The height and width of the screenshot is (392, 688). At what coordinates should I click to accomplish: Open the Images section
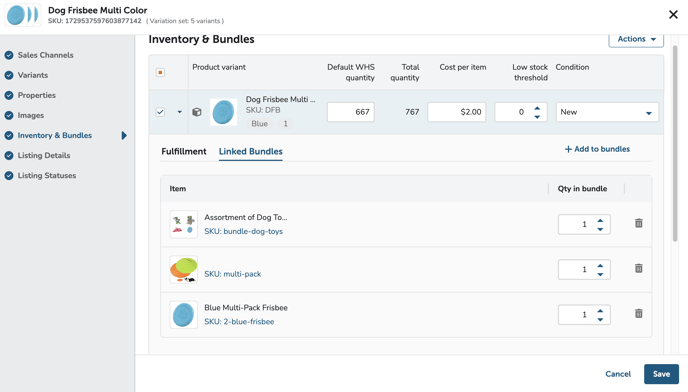point(31,115)
